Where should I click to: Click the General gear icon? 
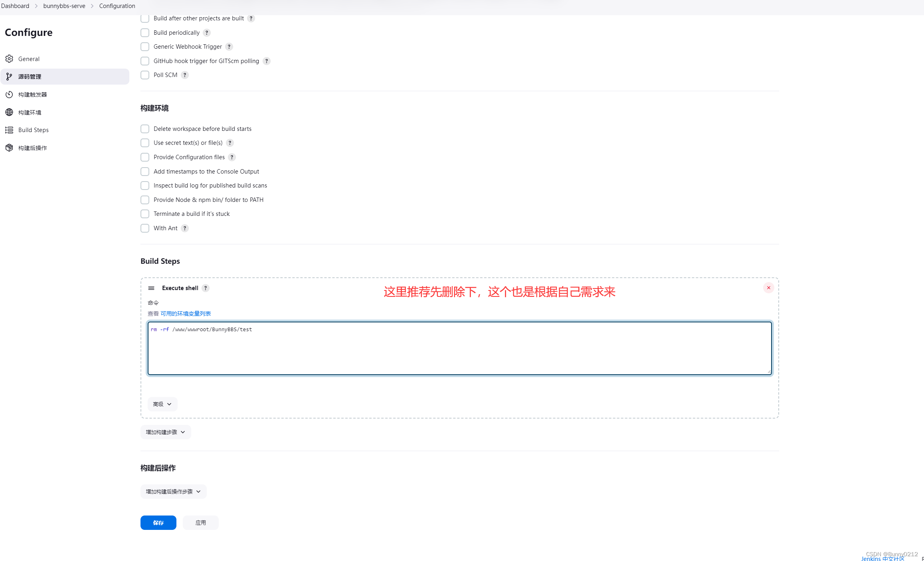(x=9, y=59)
